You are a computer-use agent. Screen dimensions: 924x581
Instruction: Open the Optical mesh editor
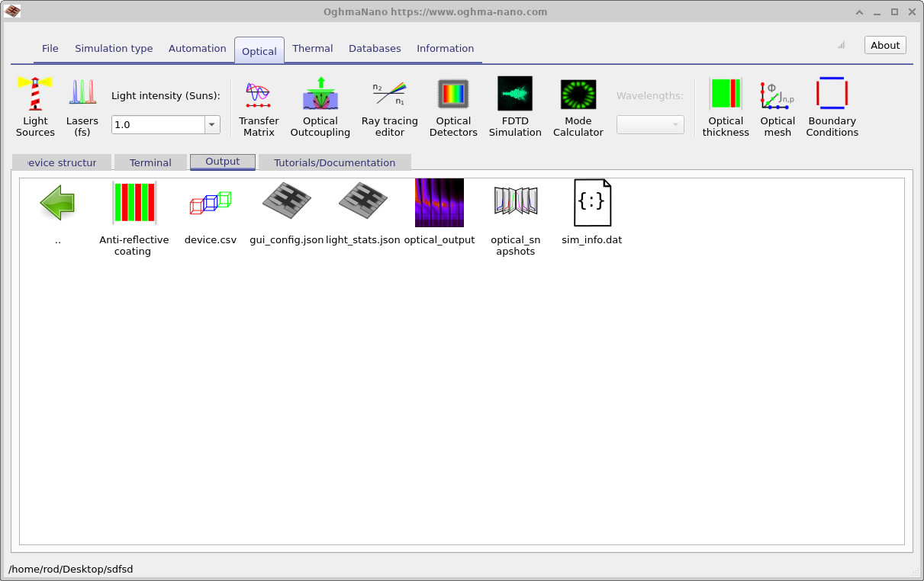778,107
